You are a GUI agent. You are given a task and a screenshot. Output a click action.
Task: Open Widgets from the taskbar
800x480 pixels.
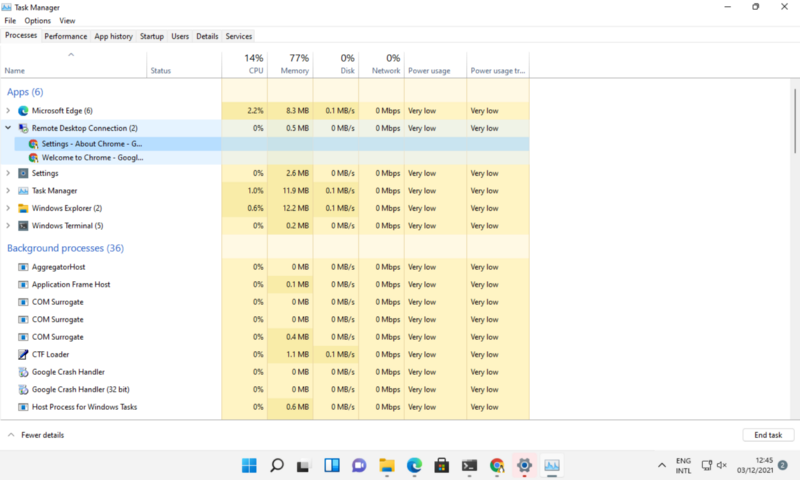(x=332, y=465)
